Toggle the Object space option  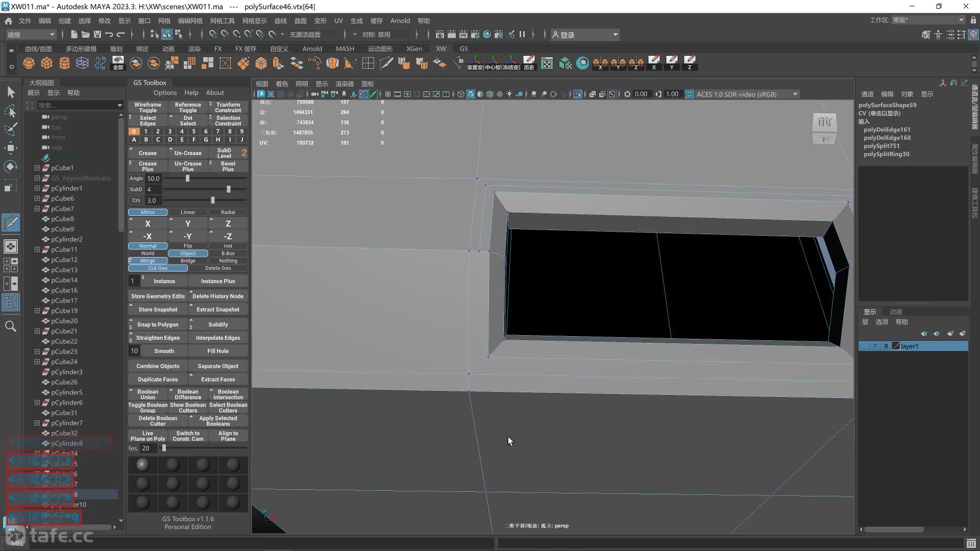click(x=188, y=254)
